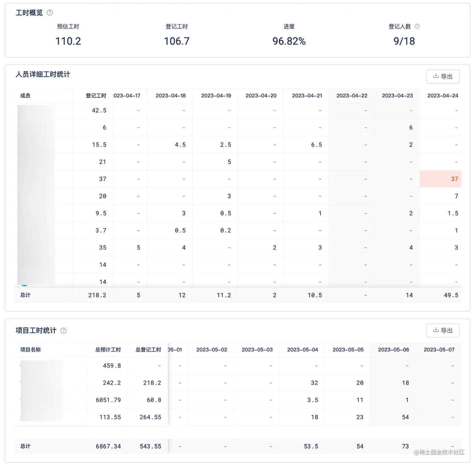The image size is (476, 467).
Task: Click the 9/18 登记人数 value
Action: 404,41
